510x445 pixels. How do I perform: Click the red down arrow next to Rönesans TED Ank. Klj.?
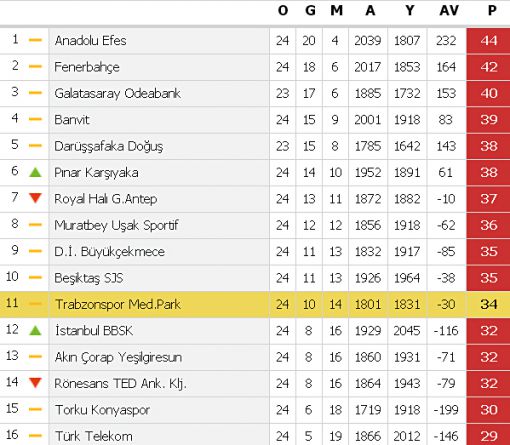point(35,383)
